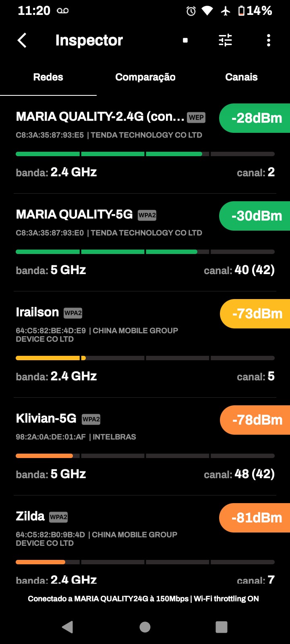
Task: Click the yellow -73dBm badge
Action: pyautogui.click(x=256, y=314)
